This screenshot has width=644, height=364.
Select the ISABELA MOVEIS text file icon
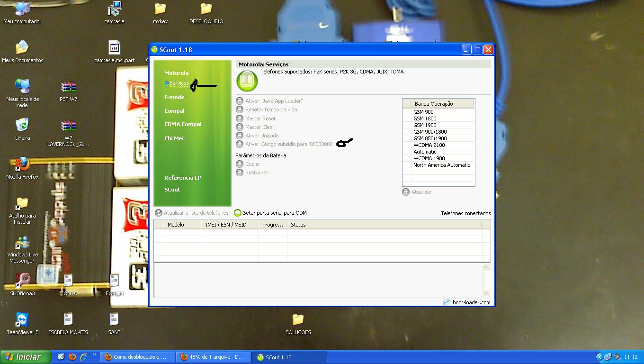[x=68, y=319]
